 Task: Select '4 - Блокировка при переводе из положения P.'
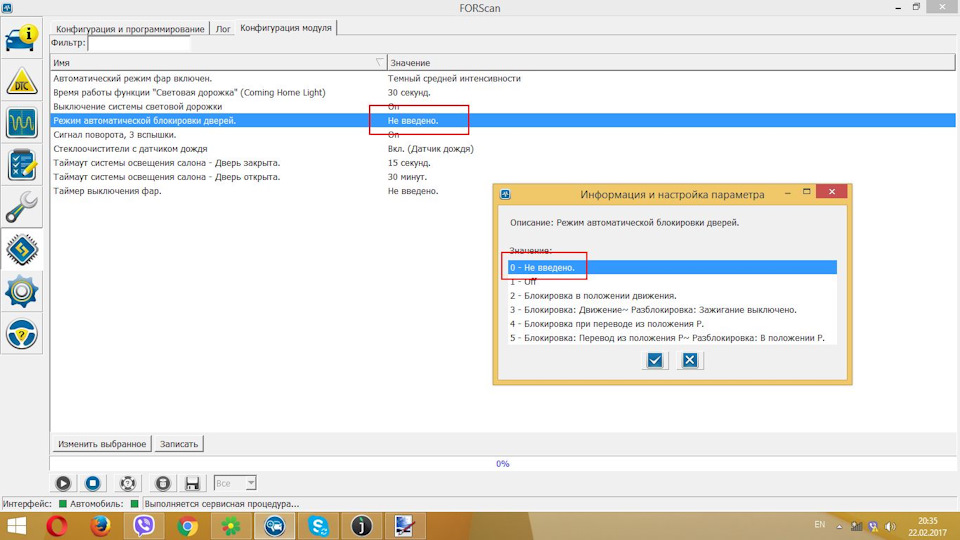point(672,324)
